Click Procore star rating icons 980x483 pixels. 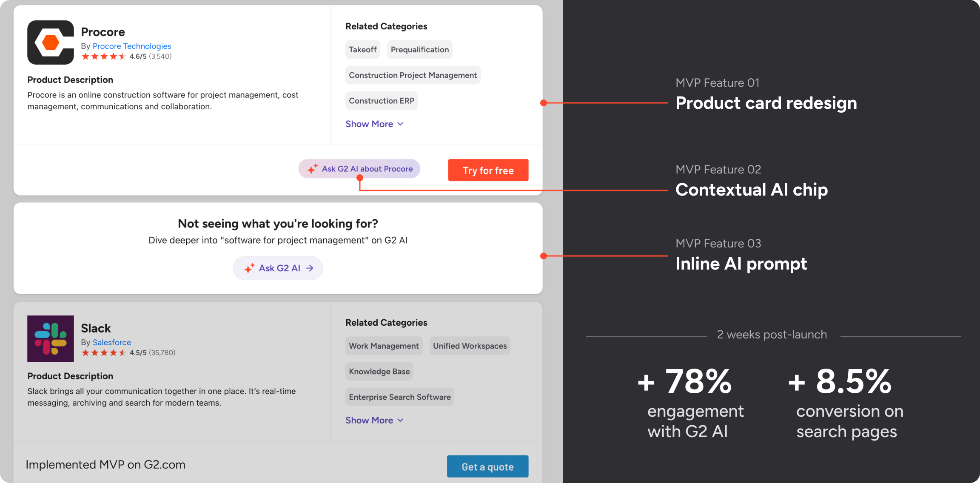103,57
